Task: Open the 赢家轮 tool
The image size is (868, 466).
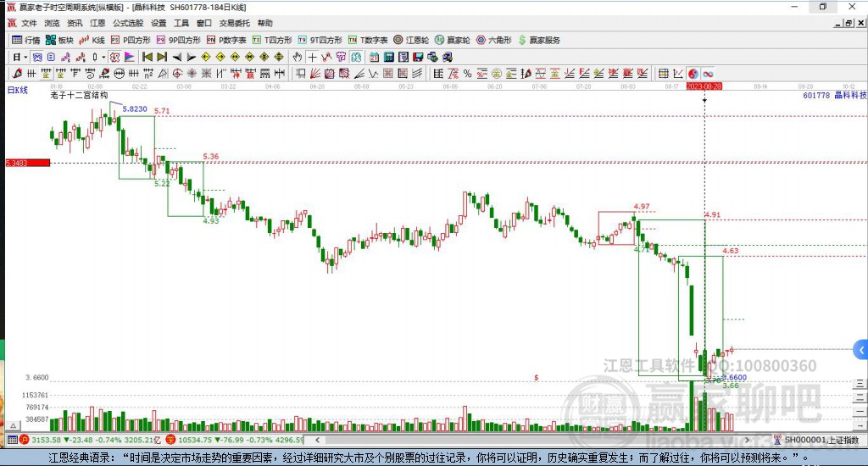Action: 453,40
